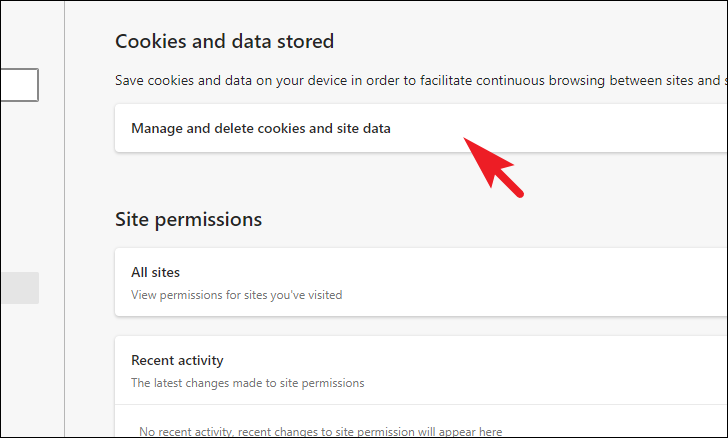Screen dimensions: 728x438
Task: Click empty sidebar area between search box and highlighted item
Action: point(19,186)
